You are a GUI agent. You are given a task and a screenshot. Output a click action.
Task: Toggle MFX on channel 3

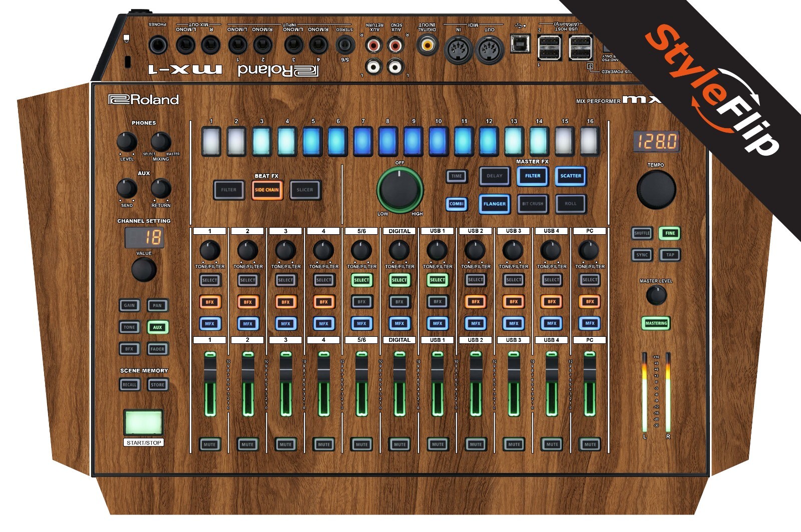click(285, 324)
